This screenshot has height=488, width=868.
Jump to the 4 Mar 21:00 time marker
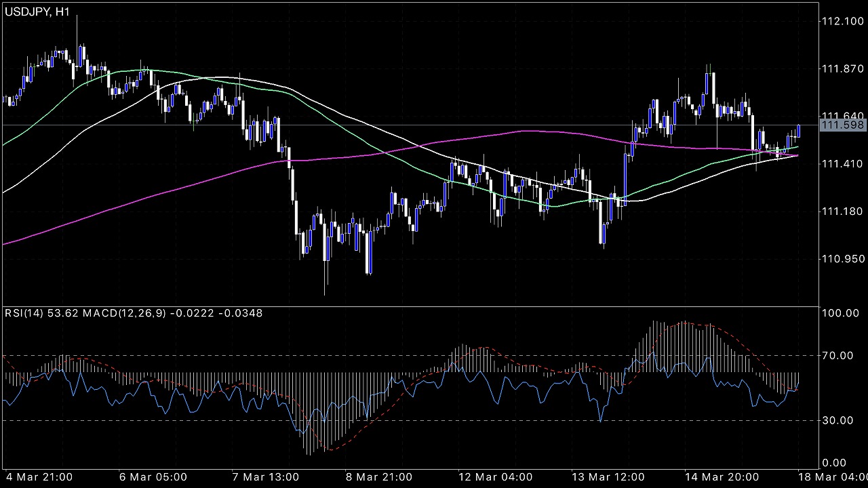click(39, 477)
